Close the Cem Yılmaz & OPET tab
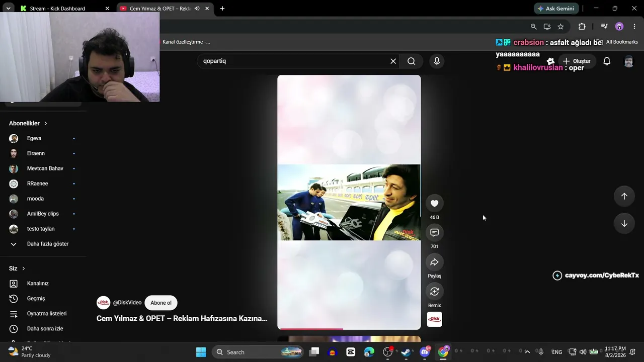Image resolution: width=644 pixels, height=362 pixels. 207,9
